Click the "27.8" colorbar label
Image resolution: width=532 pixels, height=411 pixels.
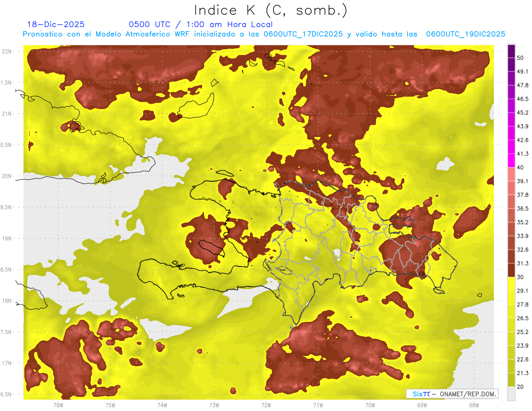523,305
